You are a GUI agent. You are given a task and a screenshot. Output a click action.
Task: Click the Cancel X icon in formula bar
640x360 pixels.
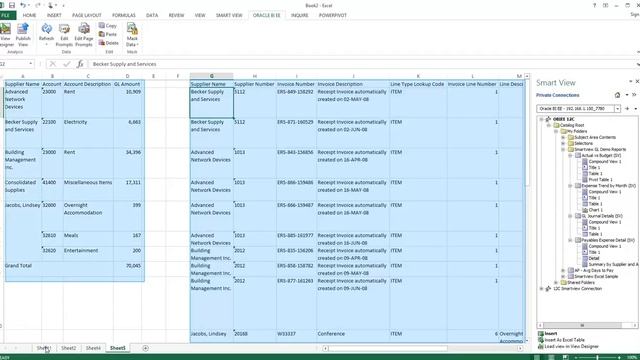(x=53, y=64)
